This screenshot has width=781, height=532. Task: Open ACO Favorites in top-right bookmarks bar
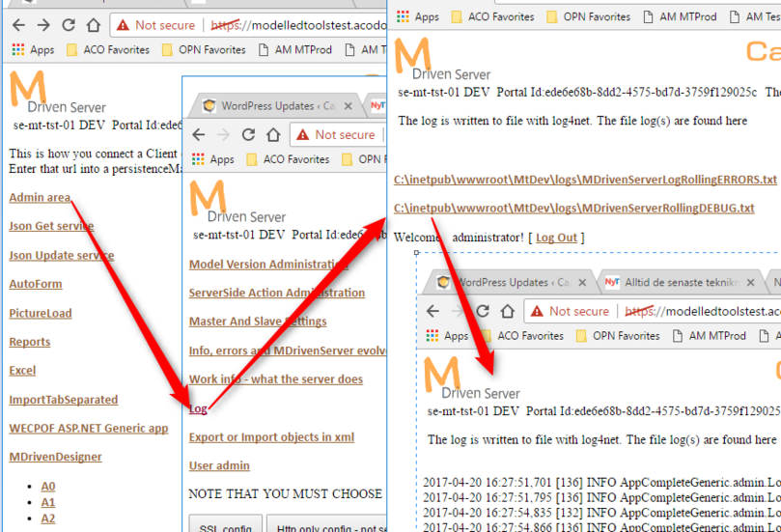tap(492, 17)
